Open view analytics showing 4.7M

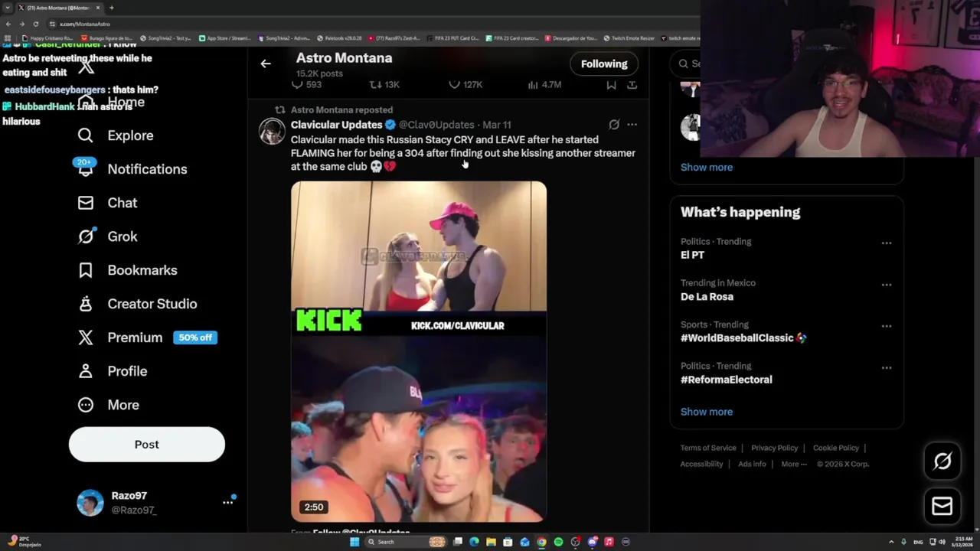(544, 84)
